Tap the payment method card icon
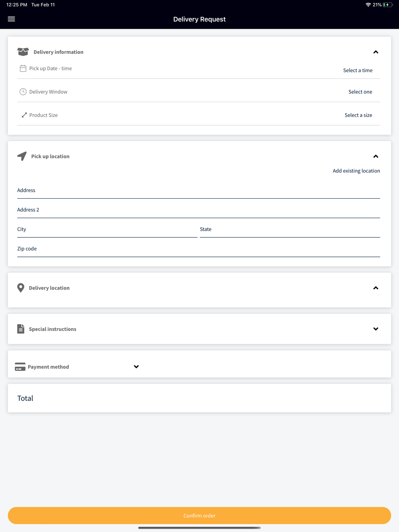399x532 pixels. (x=20, y=367)
